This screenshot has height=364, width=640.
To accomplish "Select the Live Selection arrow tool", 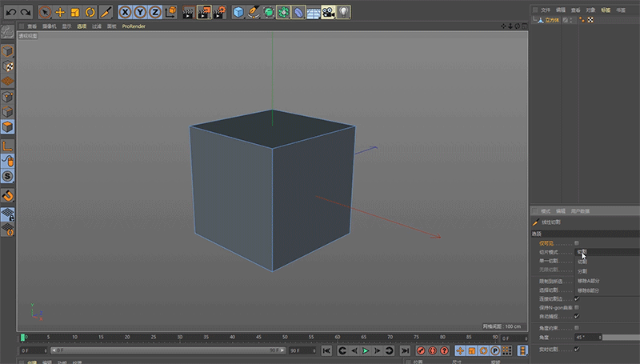I will pyautogui.click(x=45, y=12).
